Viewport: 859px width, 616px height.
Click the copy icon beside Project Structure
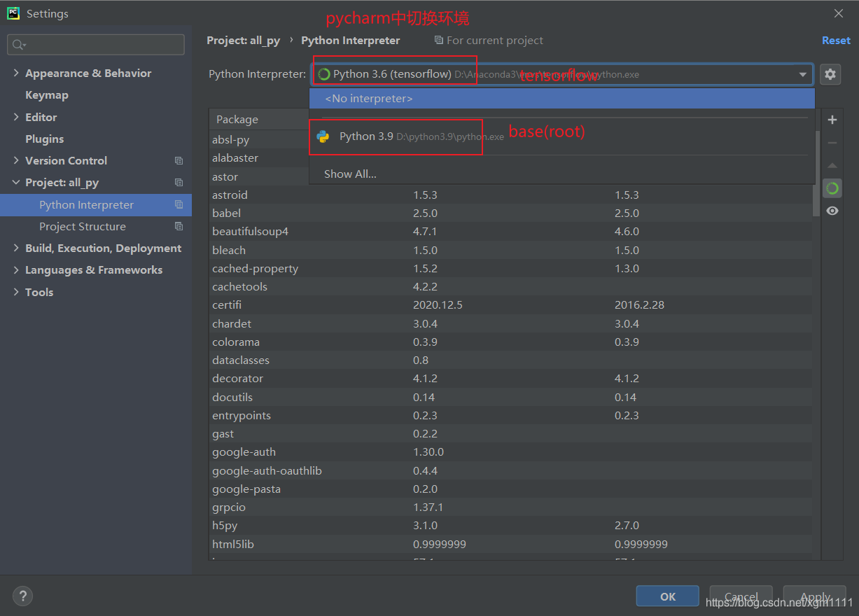pyautogui.click(x=179, y=227)
